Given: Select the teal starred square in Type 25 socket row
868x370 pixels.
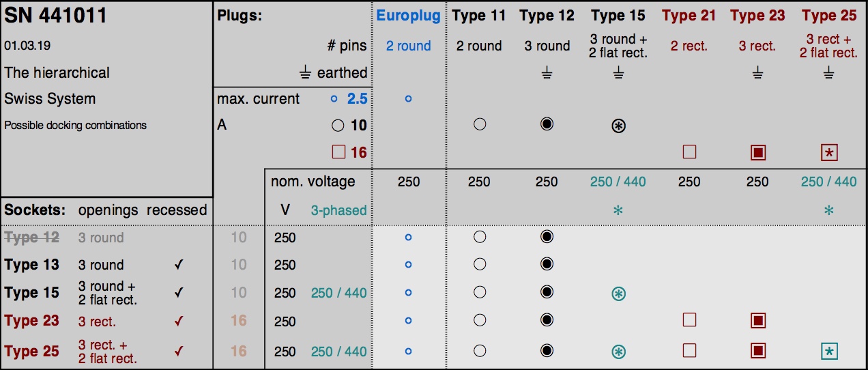Looking at the screenshot, I should click(828, 352).
